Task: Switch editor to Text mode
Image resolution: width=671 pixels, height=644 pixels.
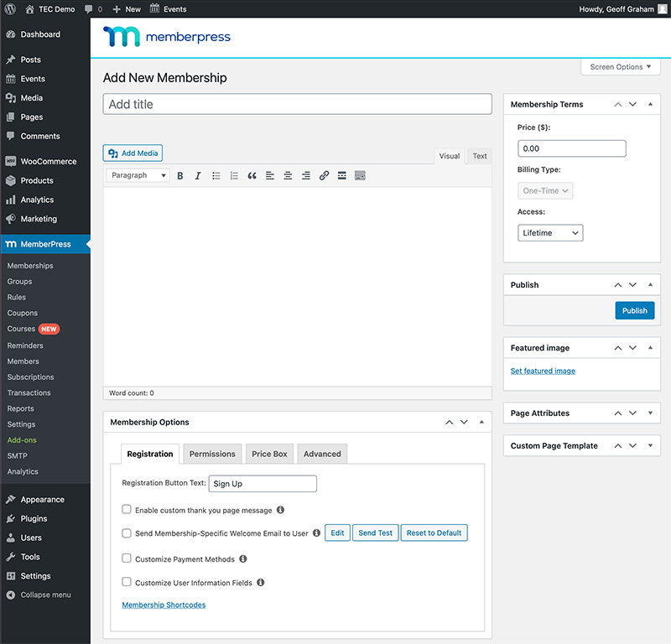Action: click(480, 156)
